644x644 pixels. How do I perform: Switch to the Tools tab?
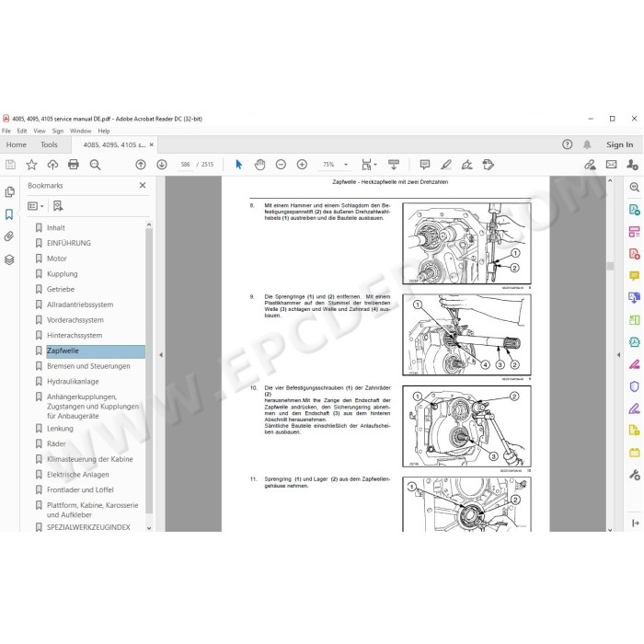(x=49, y=144)
